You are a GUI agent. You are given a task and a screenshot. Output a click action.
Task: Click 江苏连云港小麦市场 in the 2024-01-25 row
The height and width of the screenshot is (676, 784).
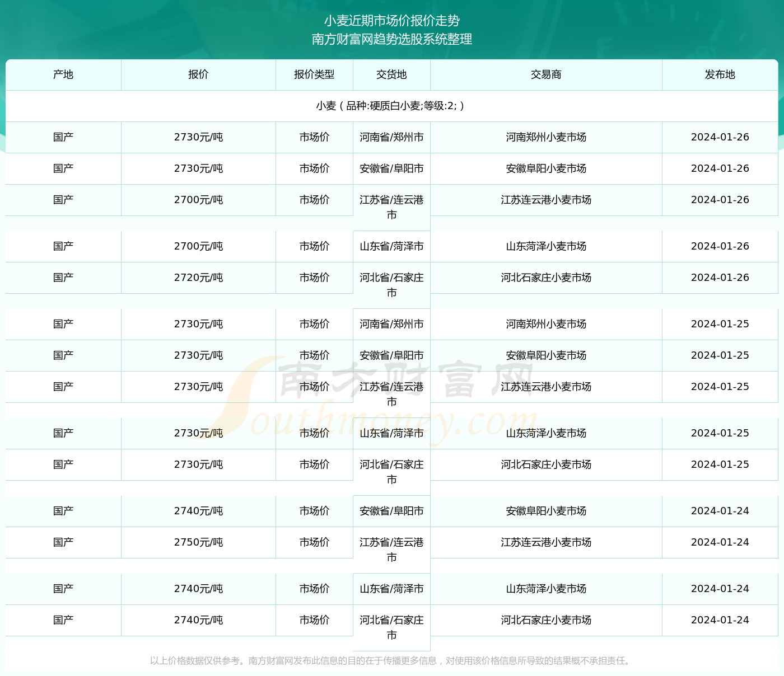pos(546,387)
